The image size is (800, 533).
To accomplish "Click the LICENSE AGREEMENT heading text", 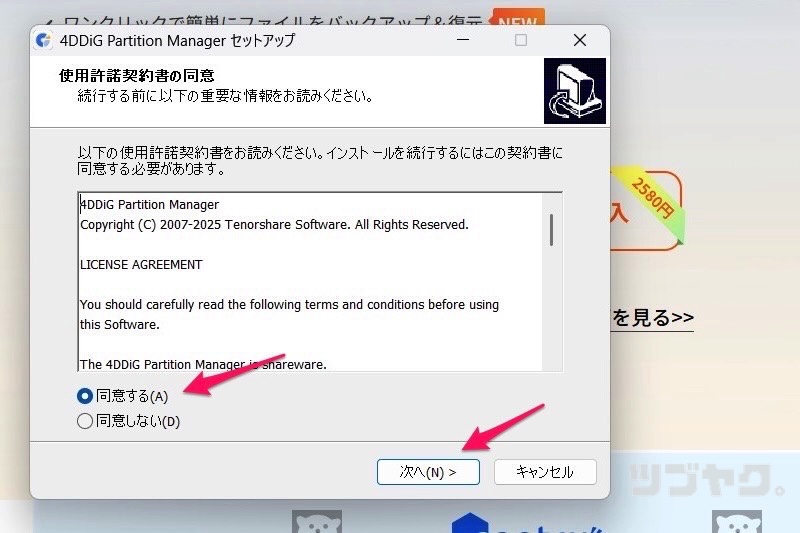I will [141, 265].
